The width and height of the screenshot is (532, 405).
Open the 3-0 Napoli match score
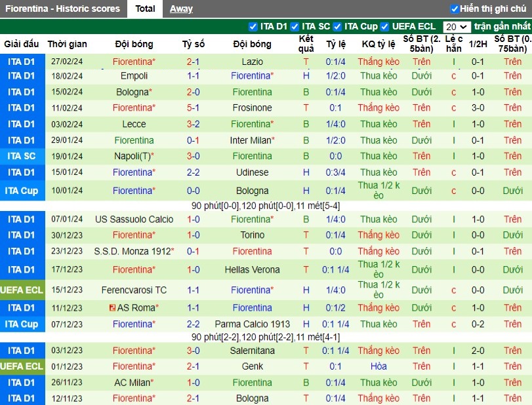(x=193, y=156)
